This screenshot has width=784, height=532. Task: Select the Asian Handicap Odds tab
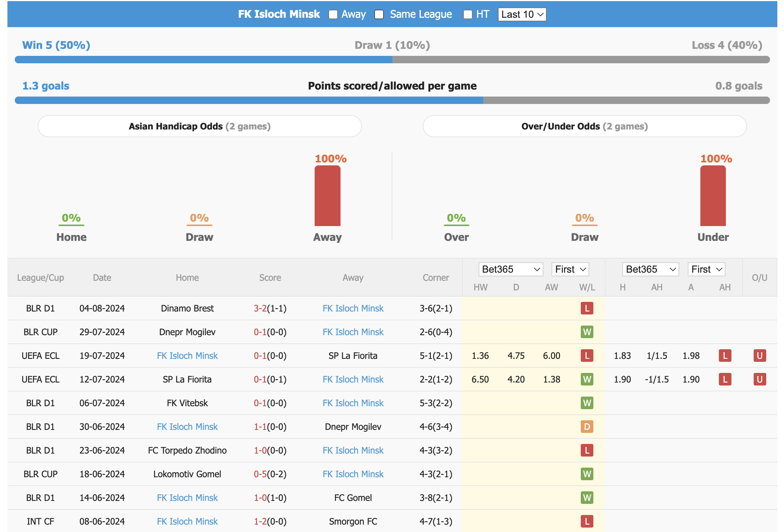(200, 126)
